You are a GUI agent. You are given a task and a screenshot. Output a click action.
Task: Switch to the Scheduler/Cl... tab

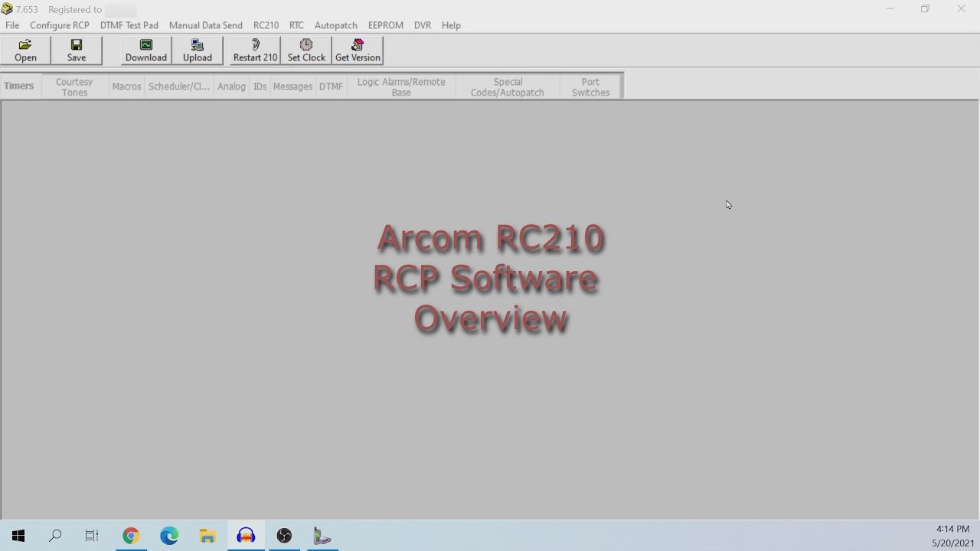pos(179,86)
